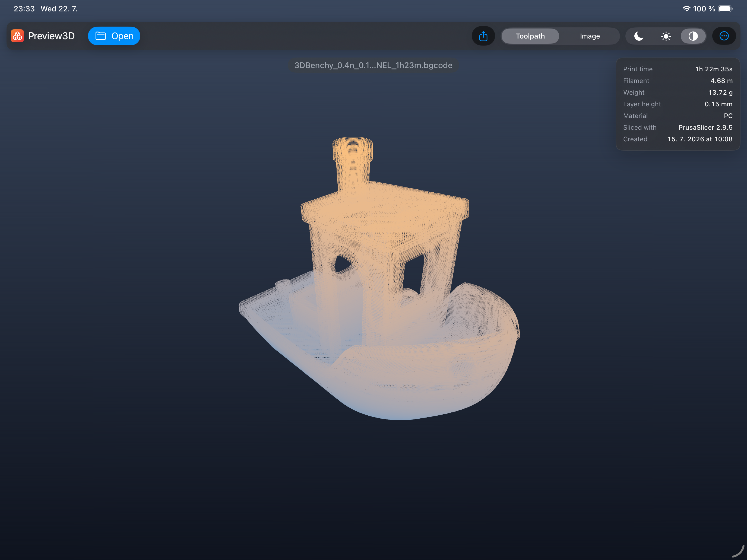Screen dimensions: 747x560
Task: Switch to the Image view
Action: [590, 36]
